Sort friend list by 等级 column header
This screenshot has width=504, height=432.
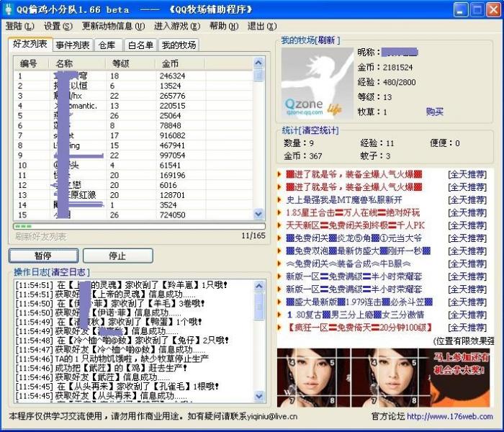[131, 63]
